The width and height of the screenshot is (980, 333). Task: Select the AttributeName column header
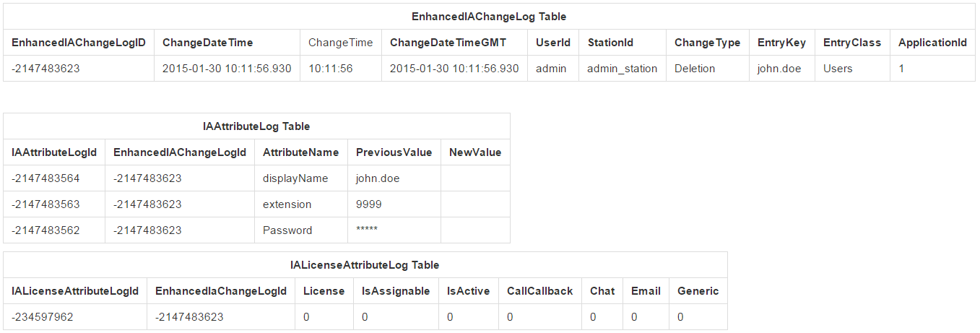click(300, 152)
